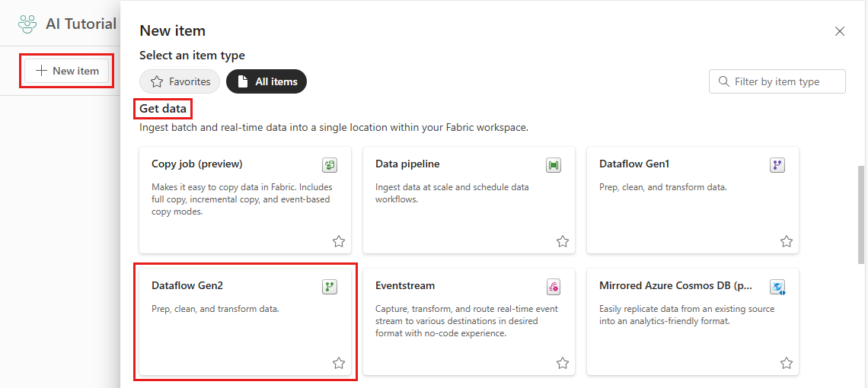The image size is (868, 388).
Task: Select the Data pipeline card title
Action: tap(407, 164)
